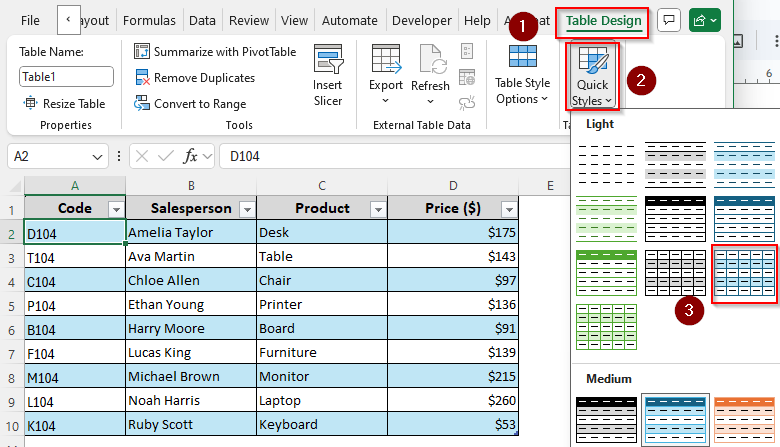
Task: Open the Price ($) column filter
Action: (x=507, y=209)
